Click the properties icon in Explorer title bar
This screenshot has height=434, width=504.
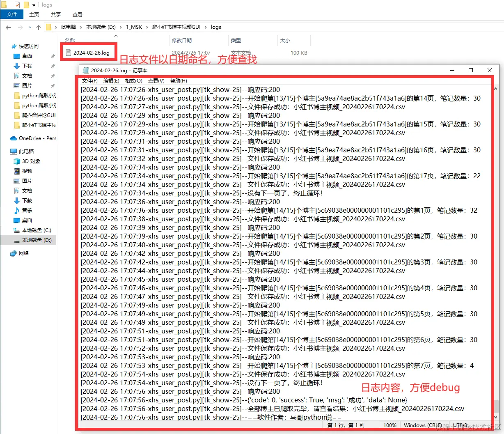17,5
